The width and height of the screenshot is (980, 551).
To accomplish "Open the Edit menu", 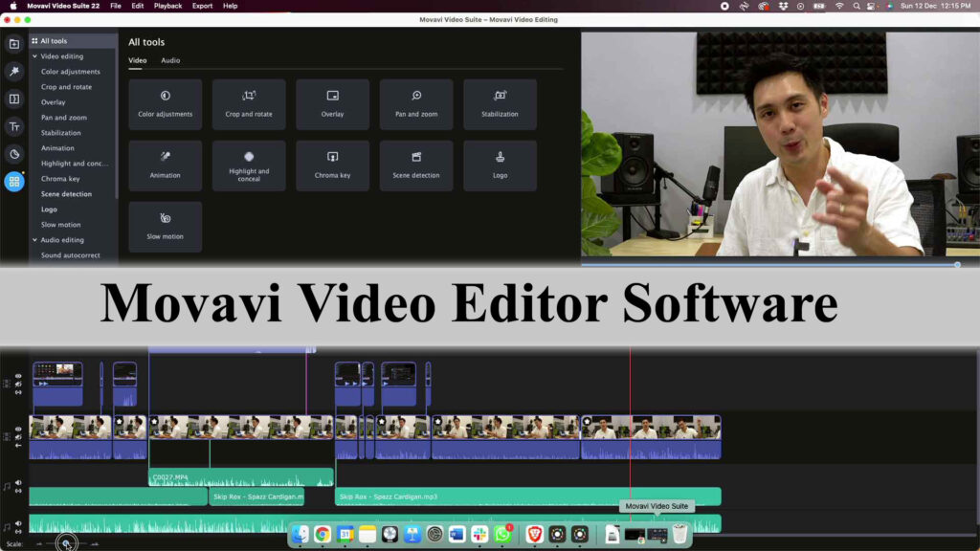I will (x=138, y=6).
